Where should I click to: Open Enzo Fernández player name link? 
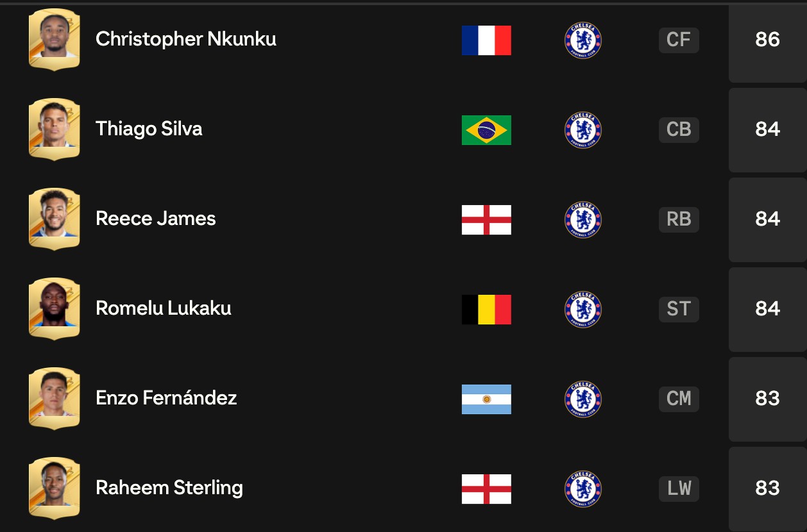[166, 398]
